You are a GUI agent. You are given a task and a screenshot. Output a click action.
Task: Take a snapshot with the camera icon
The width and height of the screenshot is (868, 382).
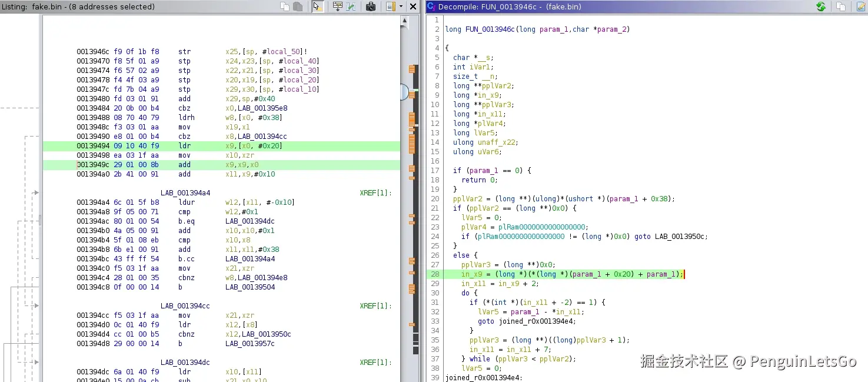pyautogui.click(x=371, y=6)
